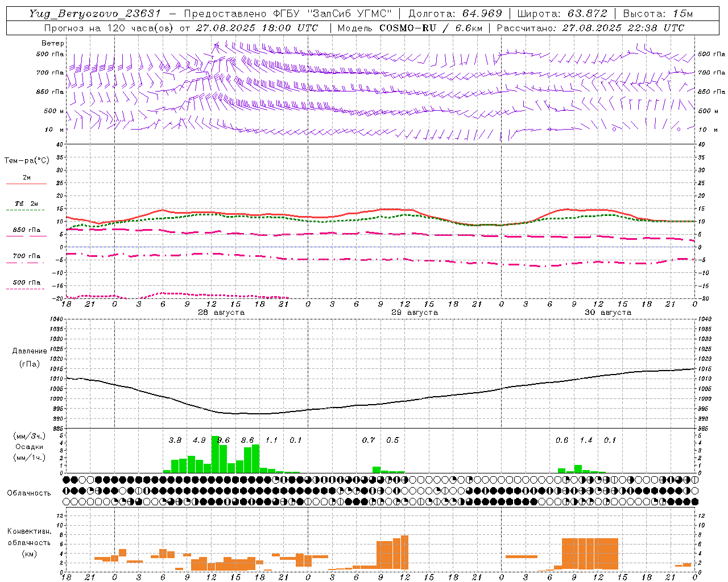Image resolution: width=728 pixels, height=582 pixels.
Task: Click the 0.5 precipitation total
Action: (x=392, y=440)
